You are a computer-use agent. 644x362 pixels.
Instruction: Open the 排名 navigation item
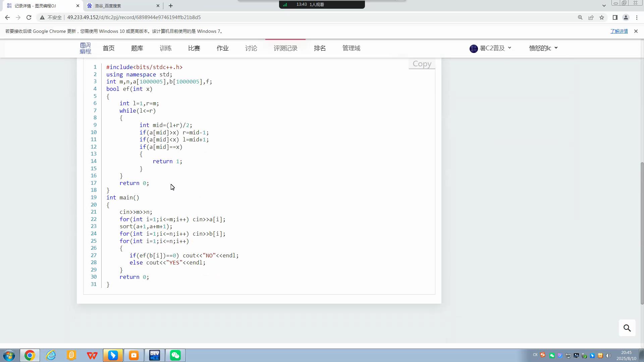[320, 48]
